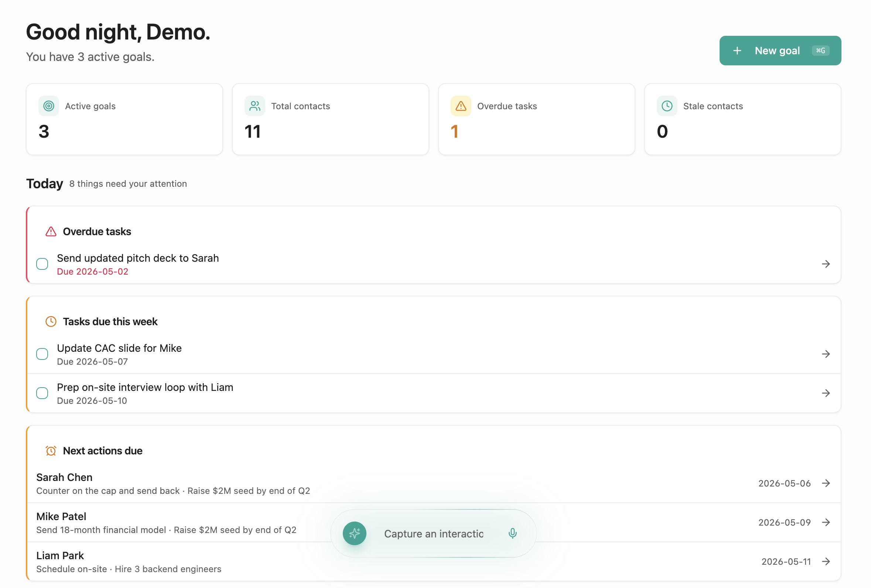Open Liam Park contact
The height and width of the screenshot is (588, 871).
(x=60, y=556)
